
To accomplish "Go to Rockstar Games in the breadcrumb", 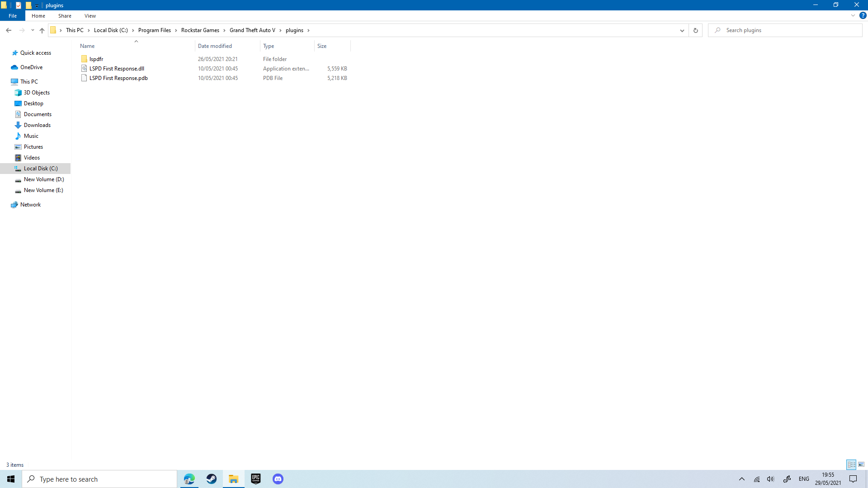I will (x=200, y=30).
